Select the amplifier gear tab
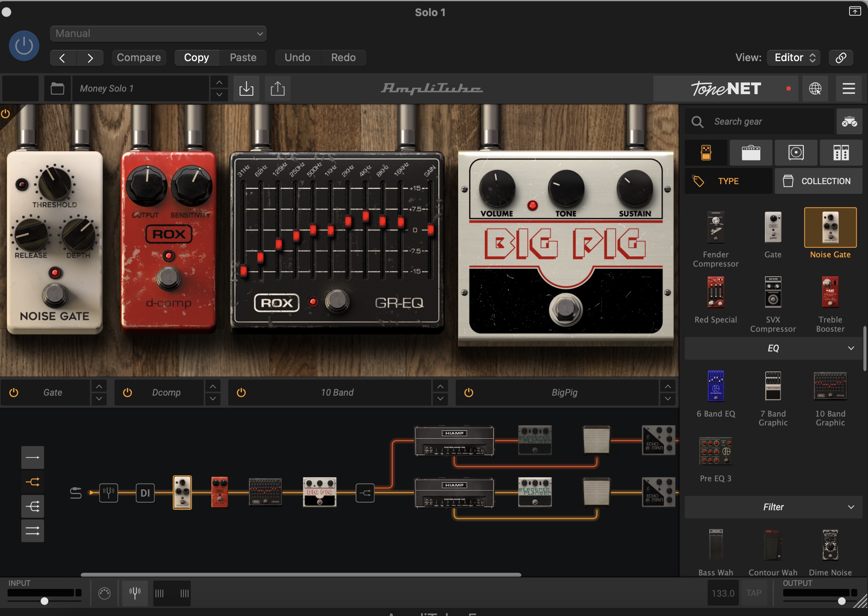The image size is (868, 616). (x=751, y=153)
